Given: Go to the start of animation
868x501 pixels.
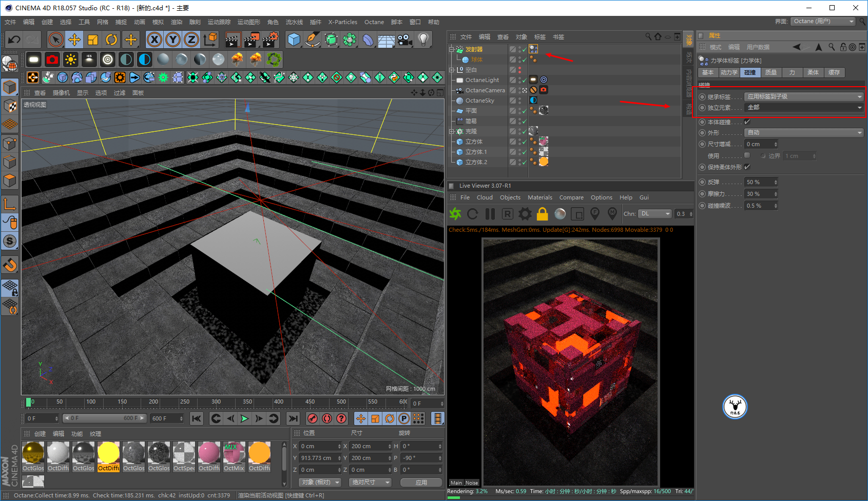Looking at the screenshot, I should click(197, 418).
